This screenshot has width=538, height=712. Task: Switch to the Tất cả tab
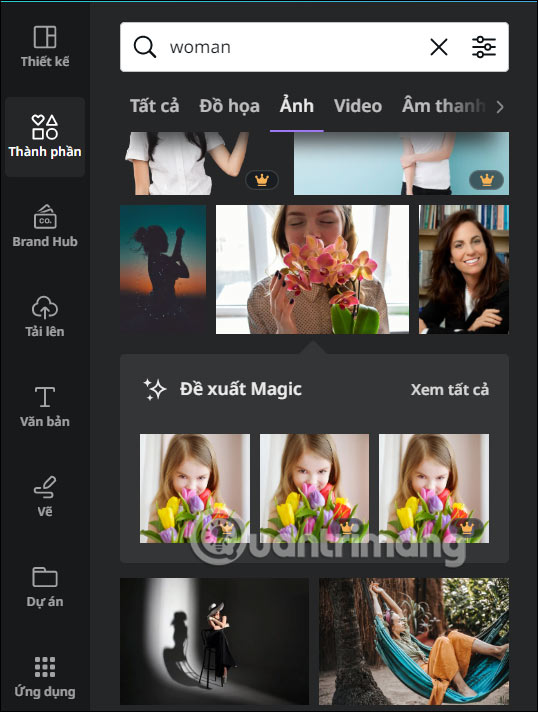click(x=154, y=106)
